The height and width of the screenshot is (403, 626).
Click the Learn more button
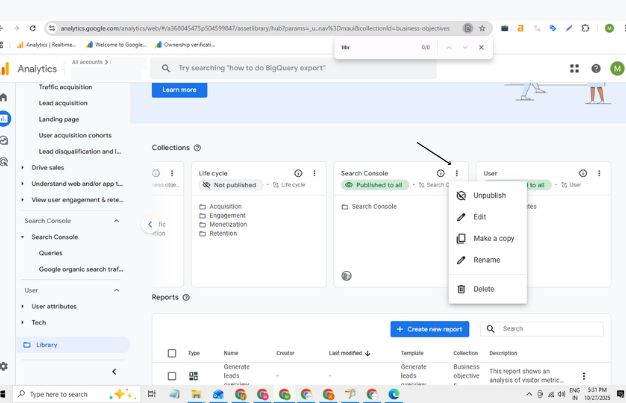click(x=179, y=90)
